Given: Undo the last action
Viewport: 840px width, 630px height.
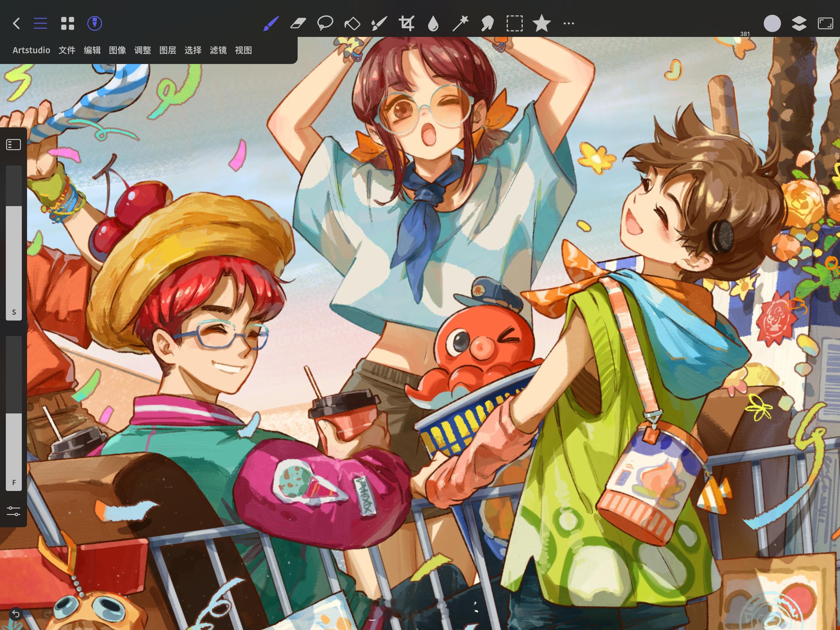Looking at the screenshot, I should coord(16,614).
